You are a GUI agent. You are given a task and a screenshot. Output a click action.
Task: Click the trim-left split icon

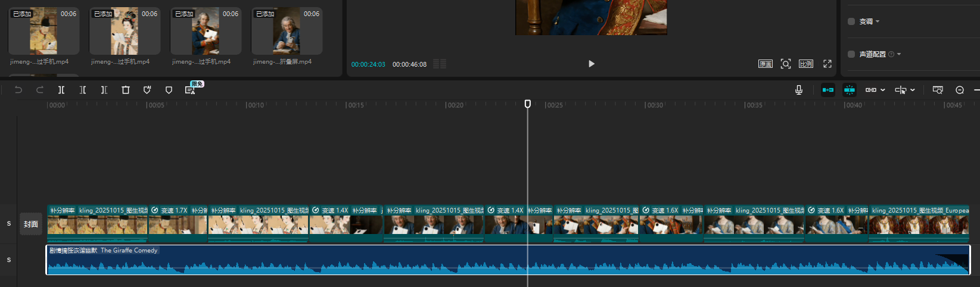point(83,90)
